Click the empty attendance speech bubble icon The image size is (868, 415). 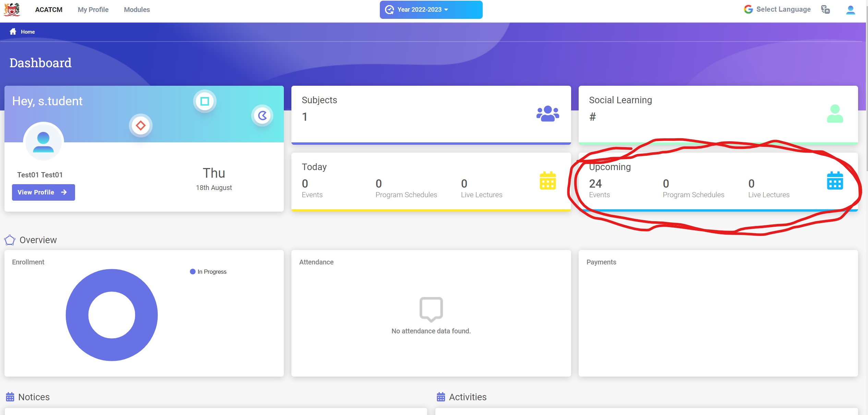(431, 309)
